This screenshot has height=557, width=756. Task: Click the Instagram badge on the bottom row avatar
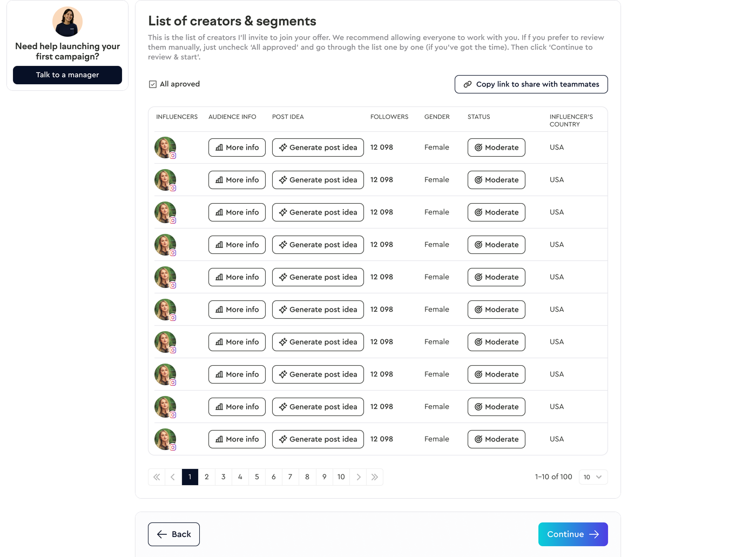click(173, 447)
